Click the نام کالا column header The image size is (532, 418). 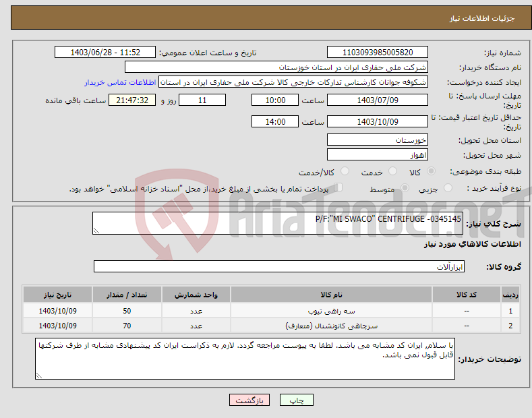point(331,295)
